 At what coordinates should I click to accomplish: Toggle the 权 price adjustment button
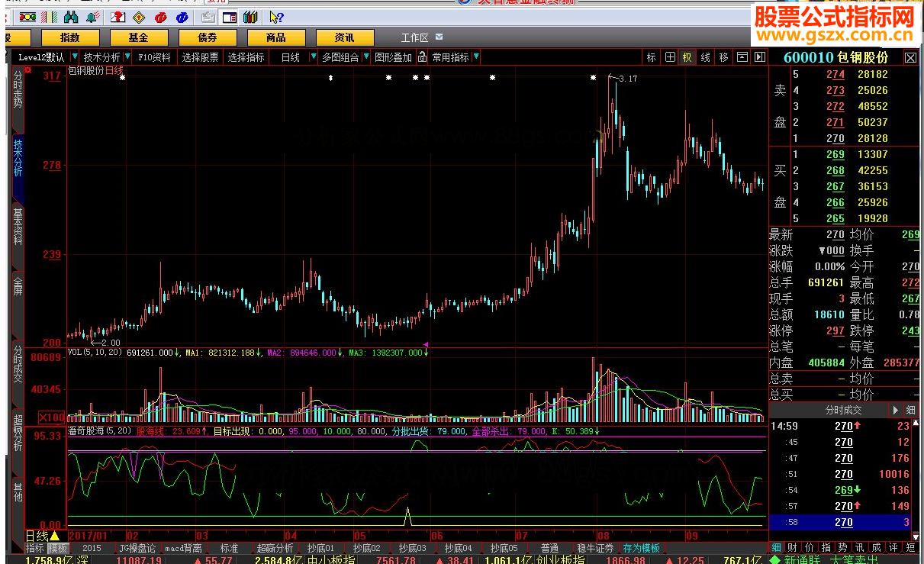[687, 57]
